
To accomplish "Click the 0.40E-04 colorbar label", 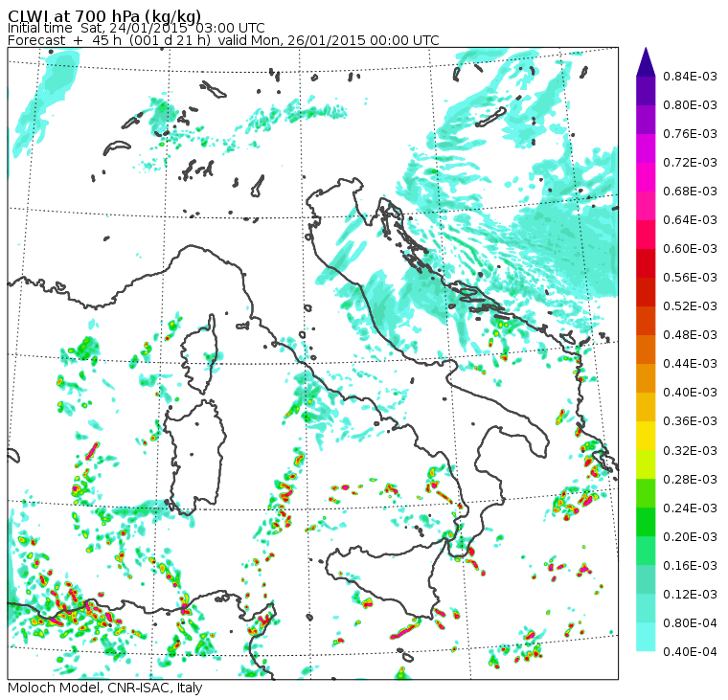I will pos(690,652).
